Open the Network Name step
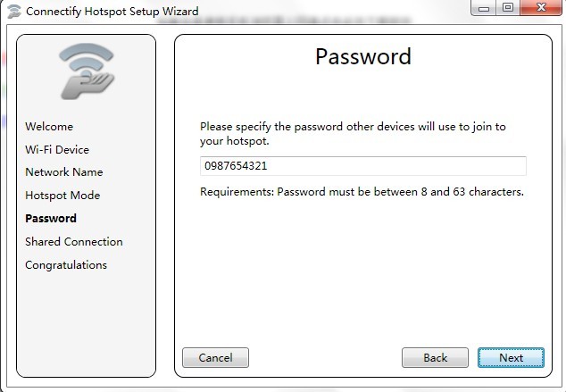This screenshot has width=566, height=392. tap(64, 172)
